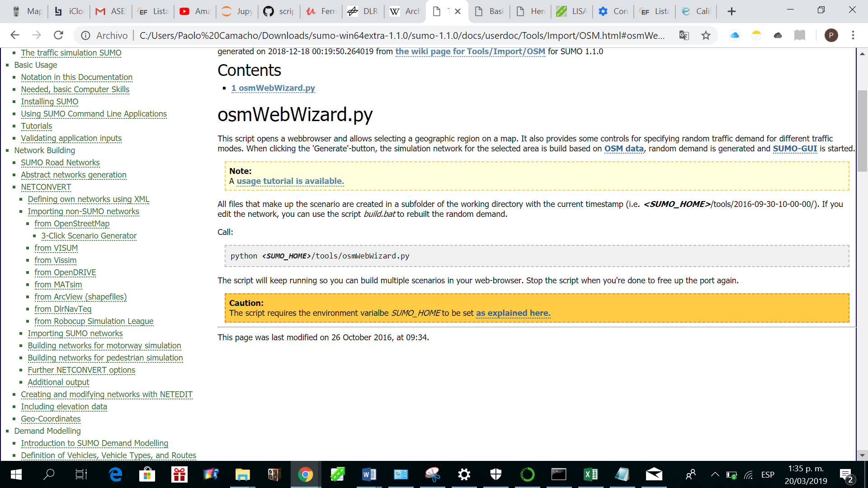Switch to the GitHub scrip tab
Screen dimensions: 868x488
[278, 11]
